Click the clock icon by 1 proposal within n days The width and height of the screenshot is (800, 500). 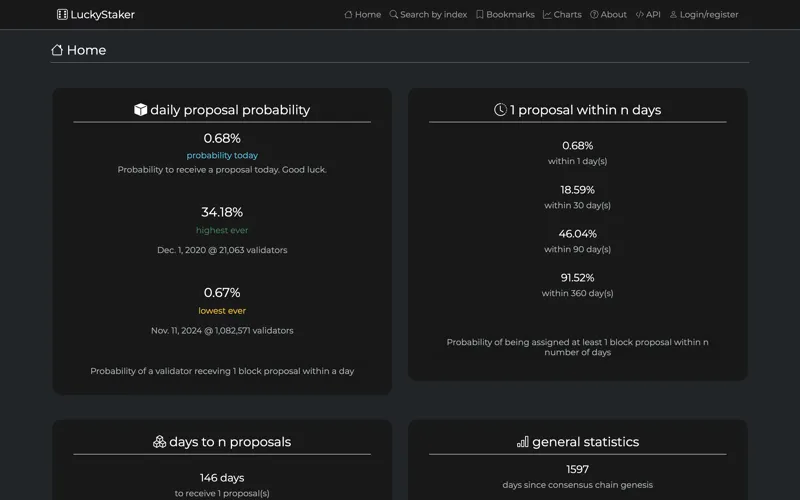[500, 110]
